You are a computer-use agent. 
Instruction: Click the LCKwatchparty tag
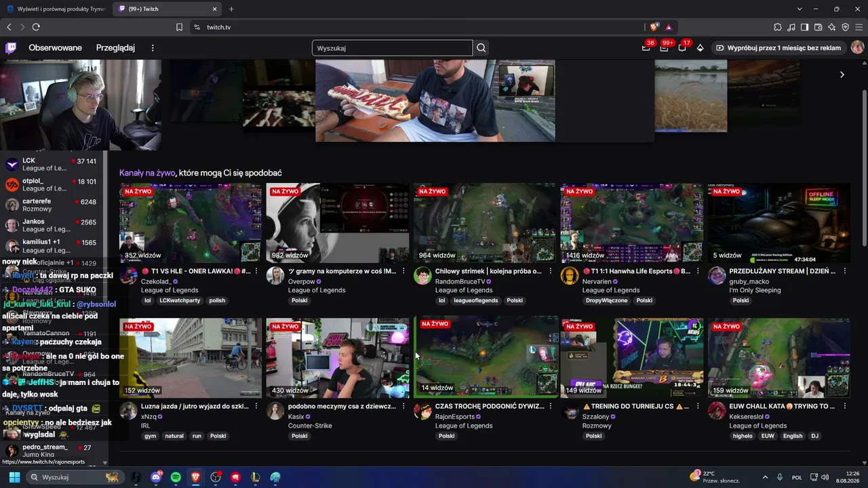tap(180, 301)
